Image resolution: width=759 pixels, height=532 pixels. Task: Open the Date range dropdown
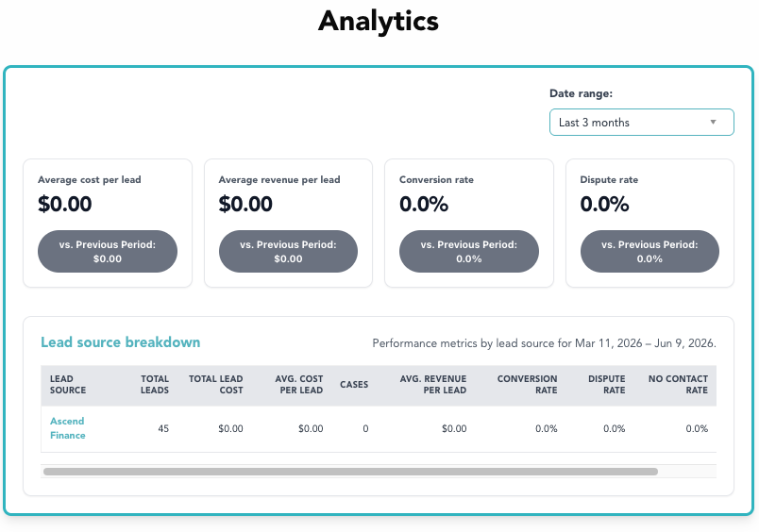tap(641, 123)
